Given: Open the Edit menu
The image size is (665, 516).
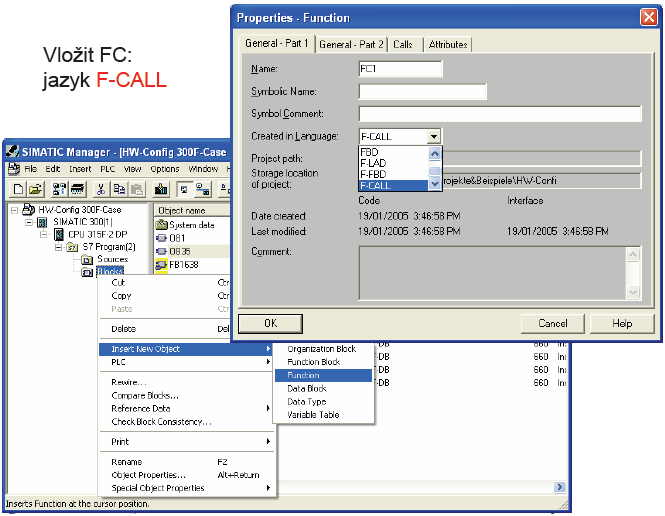Looking at the screenshot, I should [53, 169].
